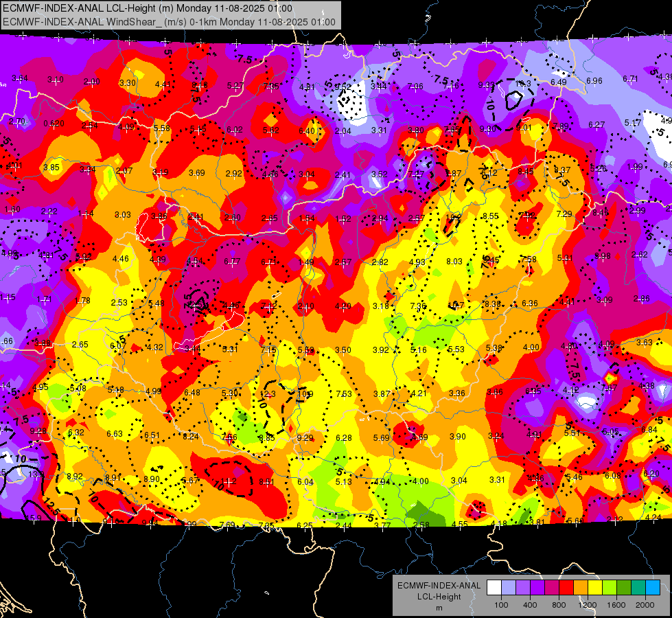Image resolution: width=672 pixels, height=618 pixels.
Task: Click the legend tick label 100
Action: (501, 605)
